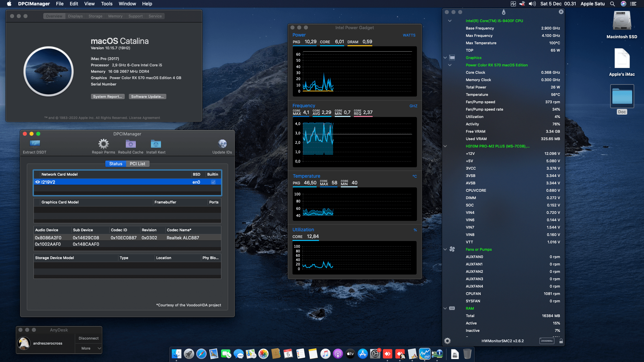Open App Store from the Dock
The height and width of the screenshot is (362, 644).
point(363,354)
